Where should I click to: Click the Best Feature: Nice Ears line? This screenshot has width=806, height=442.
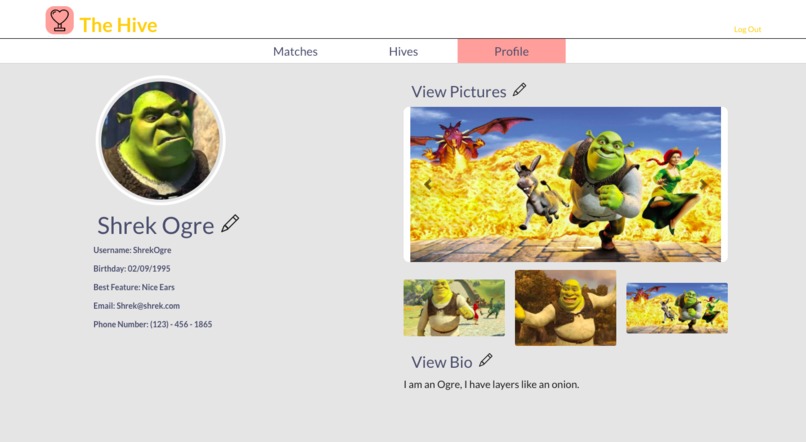134,287
